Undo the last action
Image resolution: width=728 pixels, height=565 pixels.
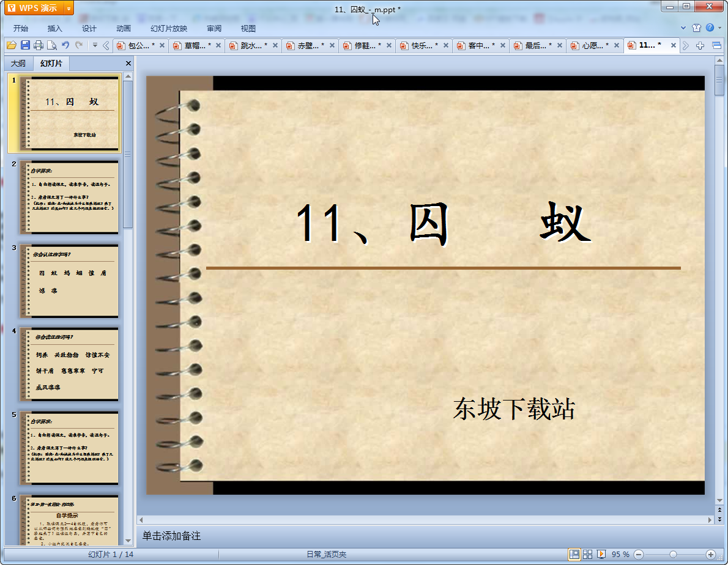pos(65,45)
